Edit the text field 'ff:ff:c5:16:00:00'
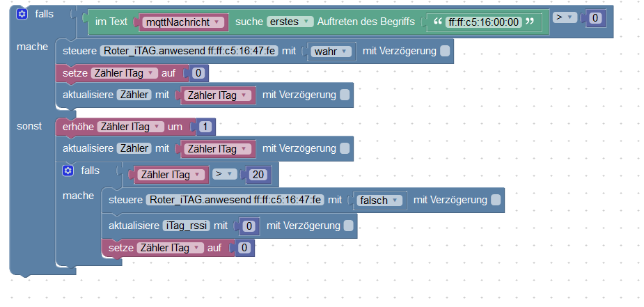 483,22
